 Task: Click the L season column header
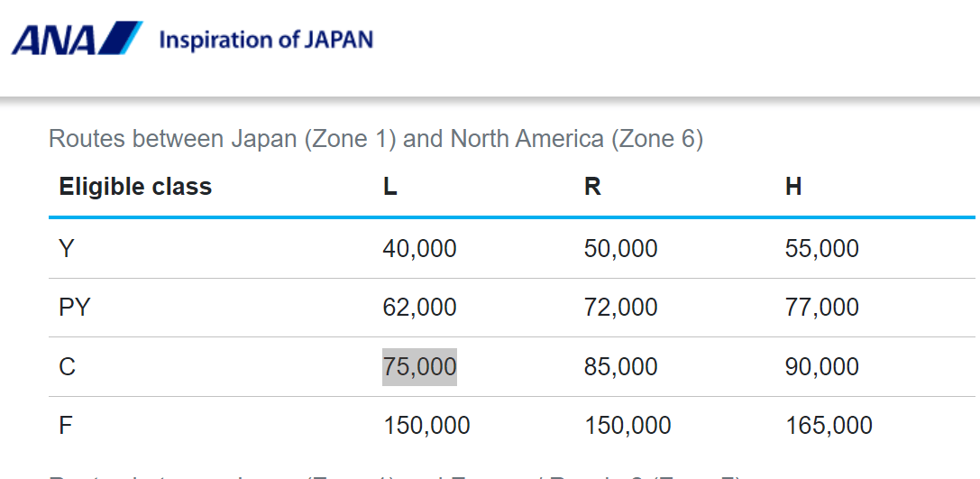coord(389,187)
